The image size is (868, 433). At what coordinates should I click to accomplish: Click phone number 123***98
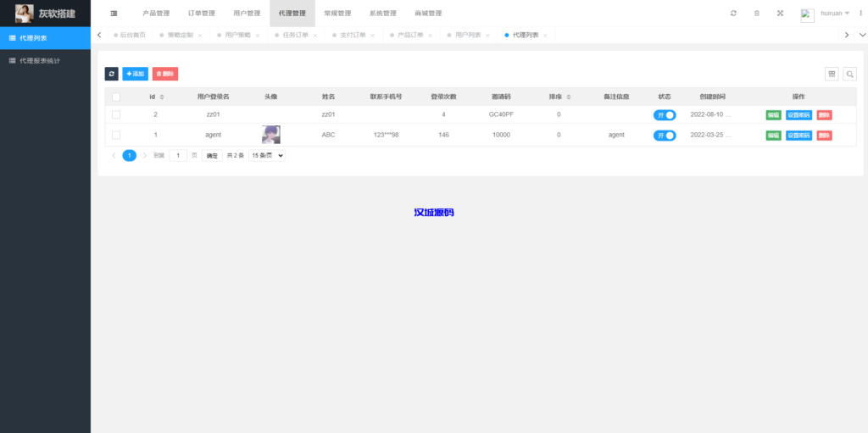point(386,135)
